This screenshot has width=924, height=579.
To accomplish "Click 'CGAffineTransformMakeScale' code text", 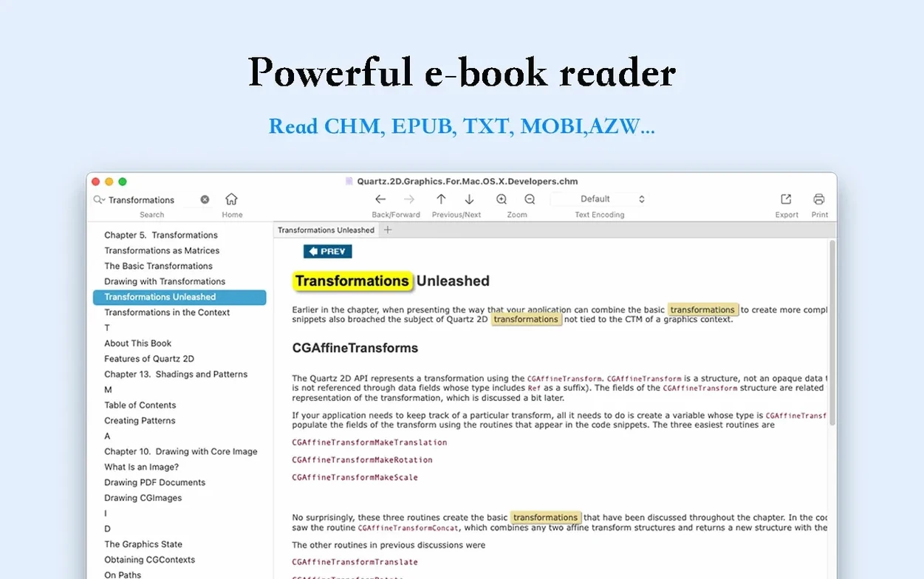I will point(355,478).
